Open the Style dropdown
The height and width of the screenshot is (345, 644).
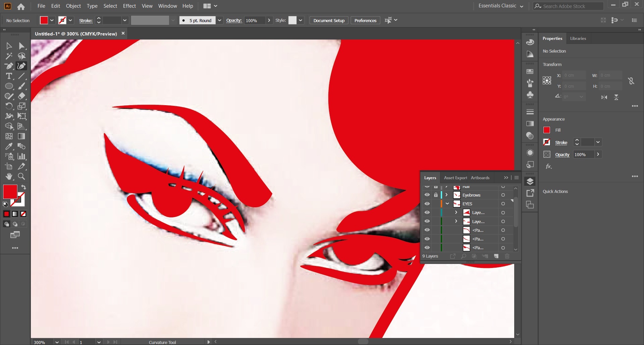pyautogui.click(x=301, y=20)
